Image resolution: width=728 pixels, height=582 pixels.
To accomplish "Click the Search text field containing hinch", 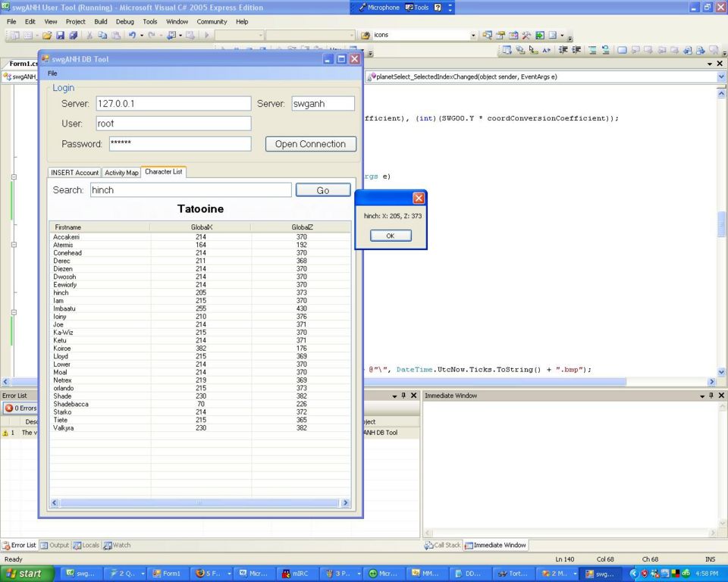I will tap(190, 190).
